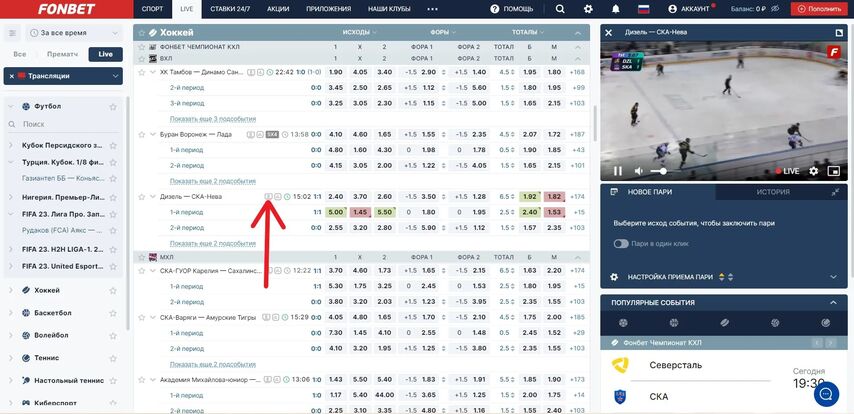Pop out the video player window

coord(839,32)
